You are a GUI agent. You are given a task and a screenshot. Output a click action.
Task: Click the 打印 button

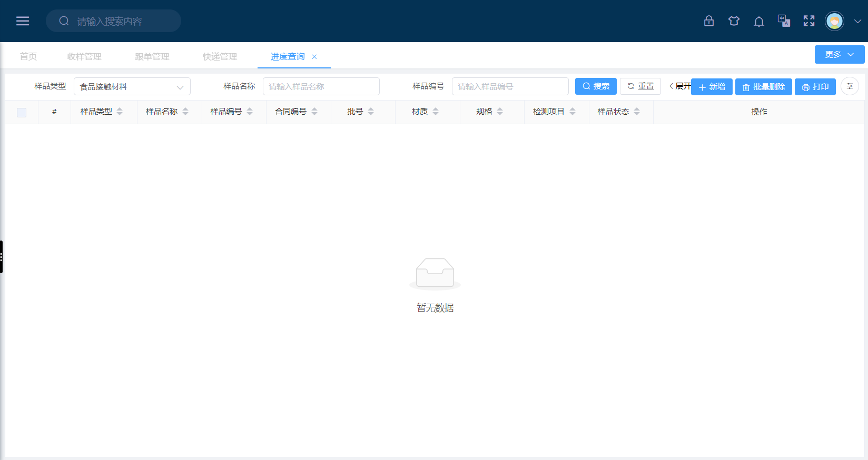click(815, 87)
